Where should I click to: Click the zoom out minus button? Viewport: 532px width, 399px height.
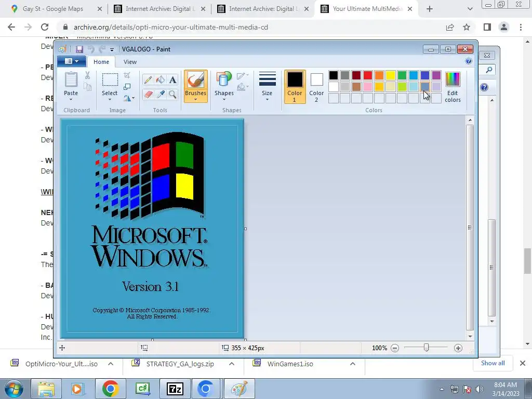(x=395, y=348)
